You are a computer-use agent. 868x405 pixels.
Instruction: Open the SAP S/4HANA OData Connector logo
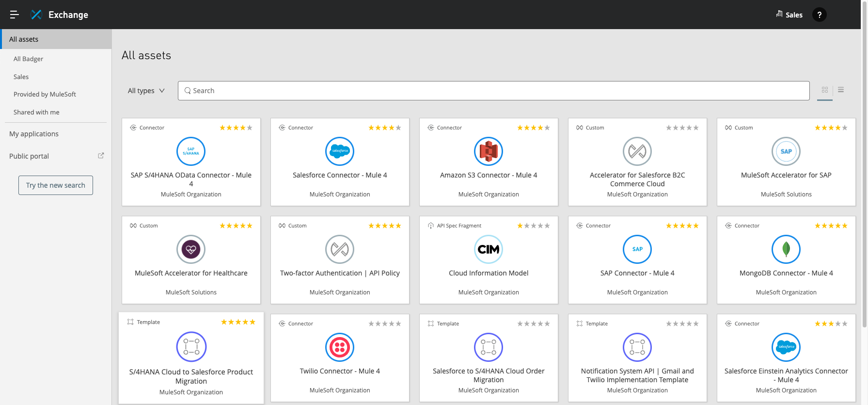coord(191,151)
